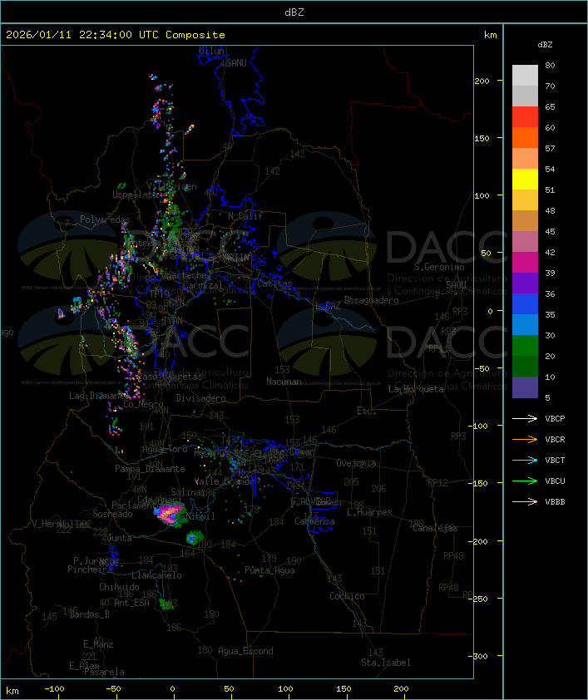
Task: Click the 80 dBZ light gray swatch
Action: [525, 75]
